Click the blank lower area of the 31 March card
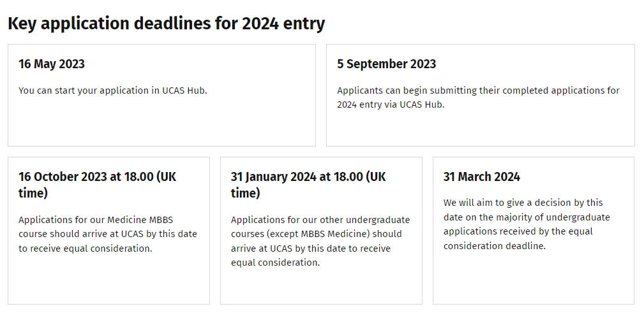Image resolution: width=644 pixels, height=318 pixels. click(x=534, y=278)
